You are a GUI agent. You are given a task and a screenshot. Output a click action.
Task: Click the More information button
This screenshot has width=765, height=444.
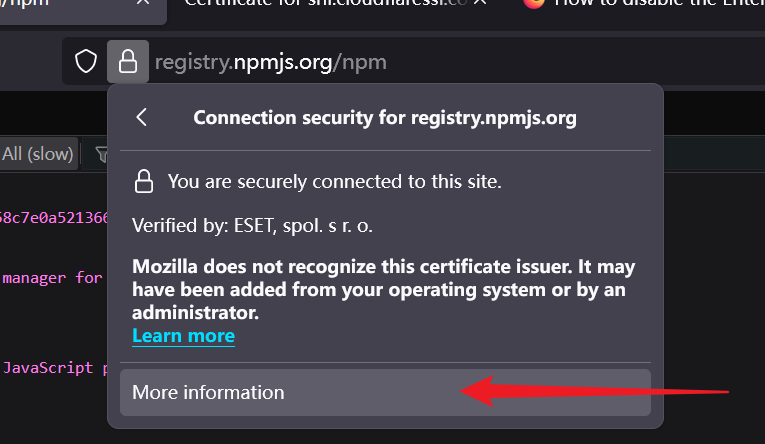(x=385, y=393)
